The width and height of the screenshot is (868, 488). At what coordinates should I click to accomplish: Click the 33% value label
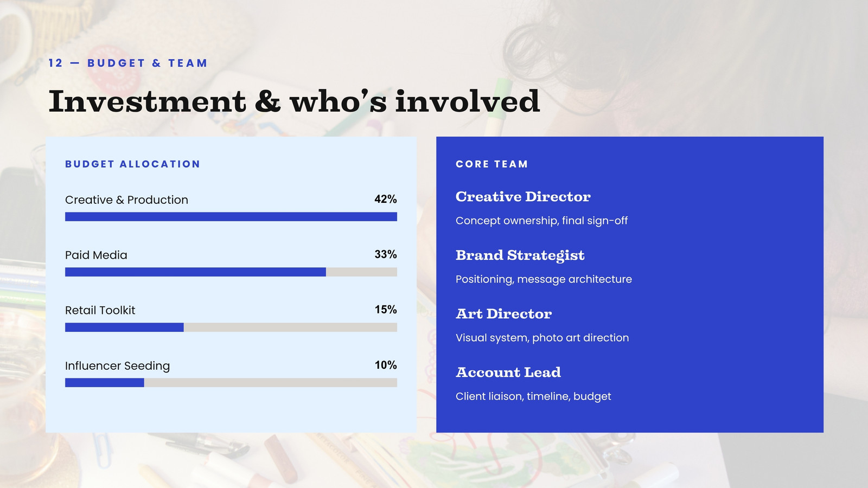(386, 254)
